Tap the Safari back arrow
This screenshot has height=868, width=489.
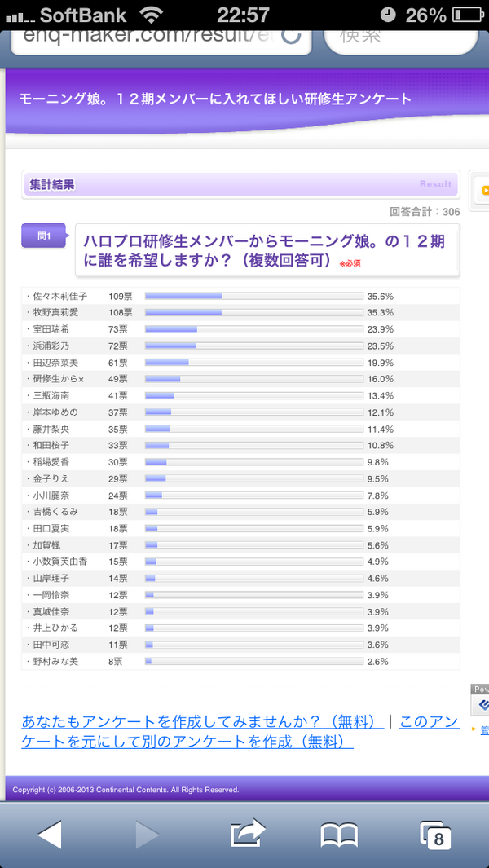(x=50, y=835)
